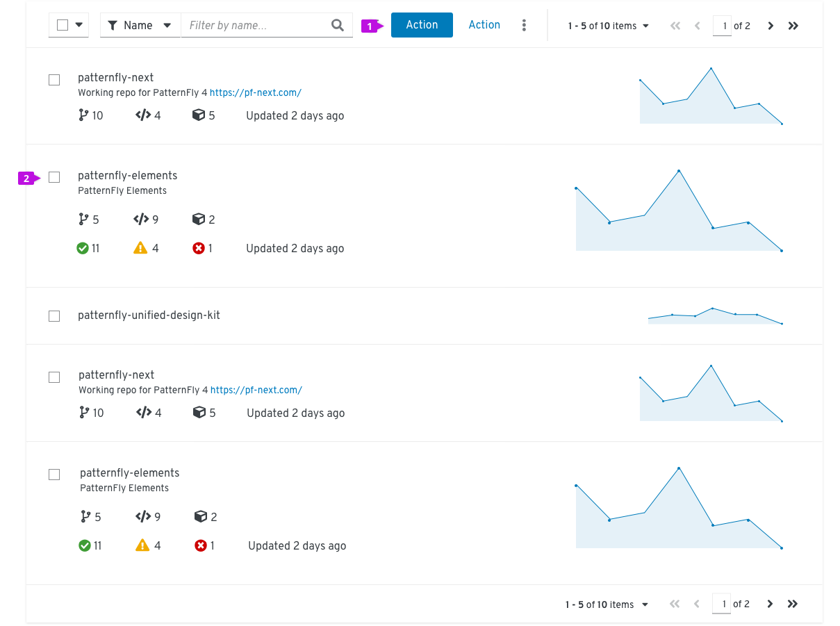This screenshot has width=840, height=626.
Task: Toggle the bulk select checkbox in the toolbar
Action: pyautogui.click(x=63, y=25)
